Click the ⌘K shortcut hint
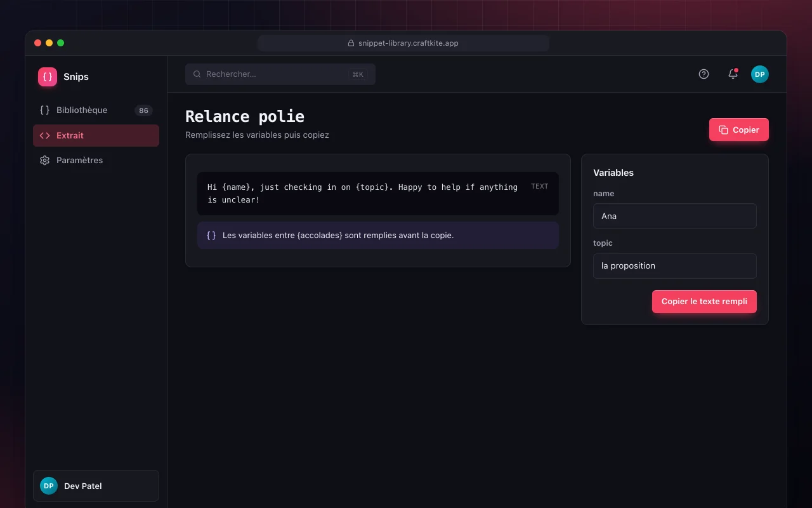The width and height of the screenshot is (812, 508). click(358, 74)
